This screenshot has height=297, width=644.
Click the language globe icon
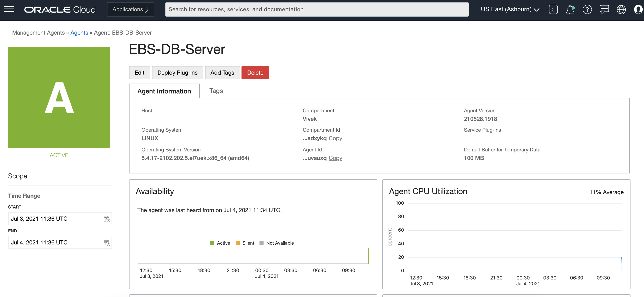click(621, 9)
